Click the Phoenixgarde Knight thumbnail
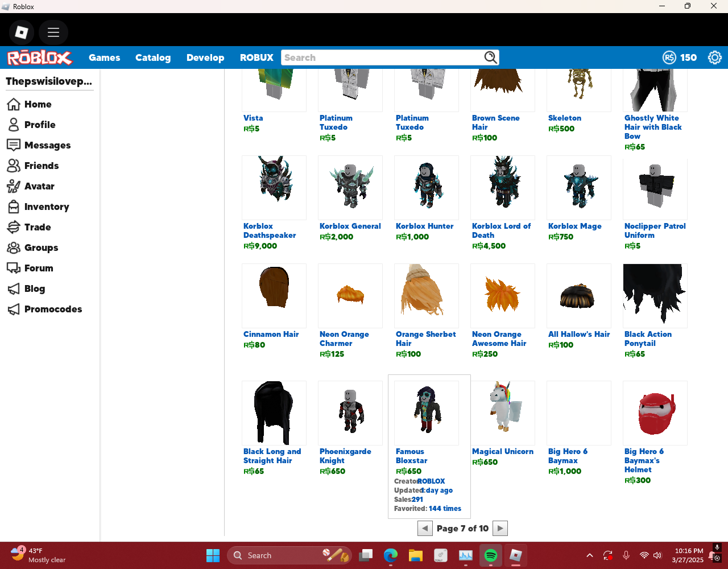This screenshot has width=728, height=569. pos(350,413)
